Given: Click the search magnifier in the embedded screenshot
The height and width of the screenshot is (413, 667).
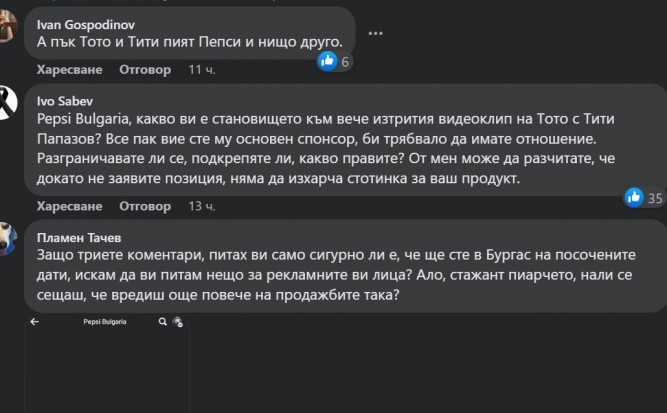Looking at the screenshot, I should (x=160, y=323).
